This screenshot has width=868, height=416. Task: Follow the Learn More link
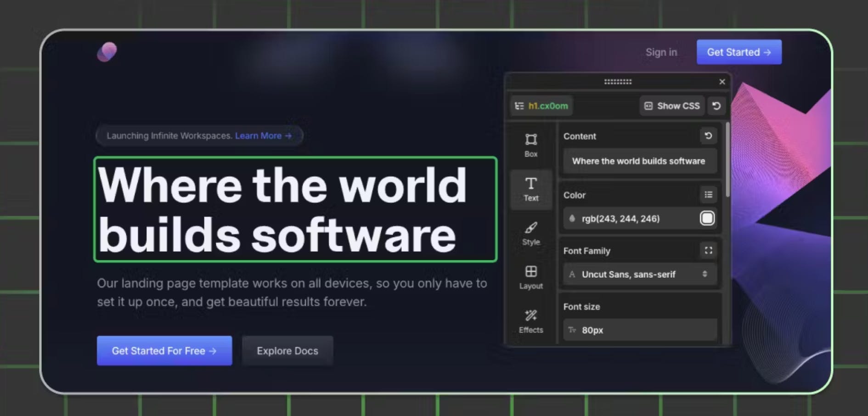[263, 136]
